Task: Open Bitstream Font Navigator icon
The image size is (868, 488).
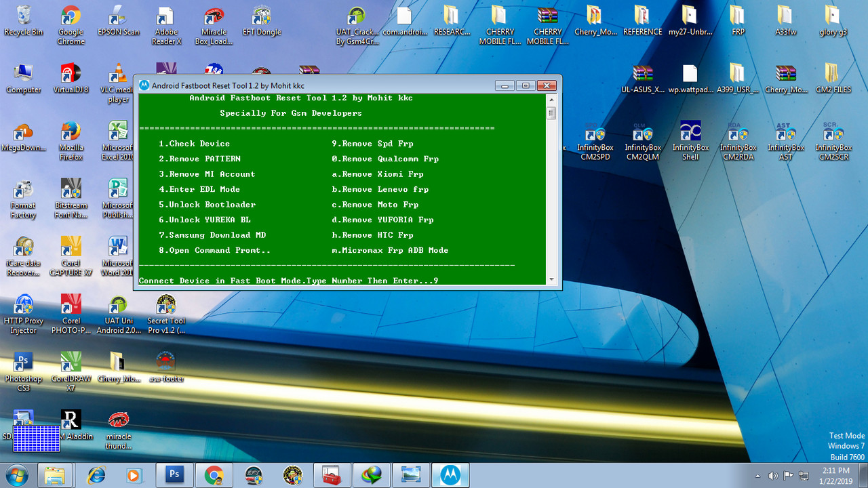Action: 71,198
